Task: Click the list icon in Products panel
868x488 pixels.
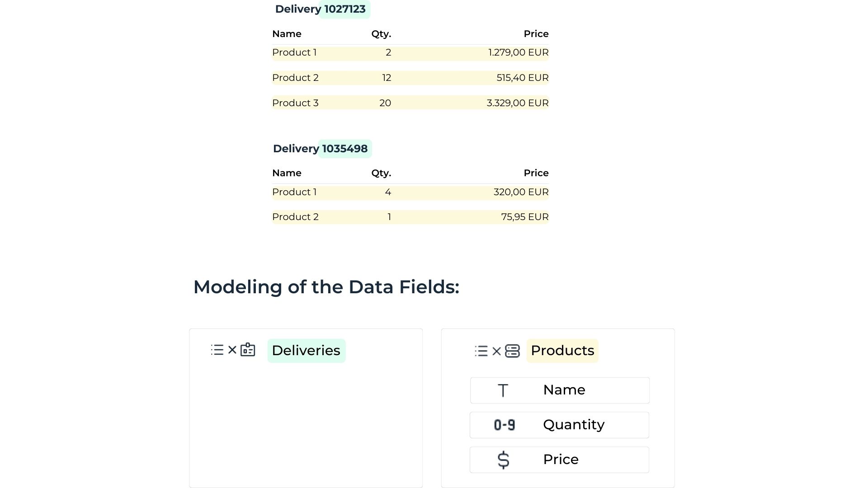Action: [x=481, y=350]
